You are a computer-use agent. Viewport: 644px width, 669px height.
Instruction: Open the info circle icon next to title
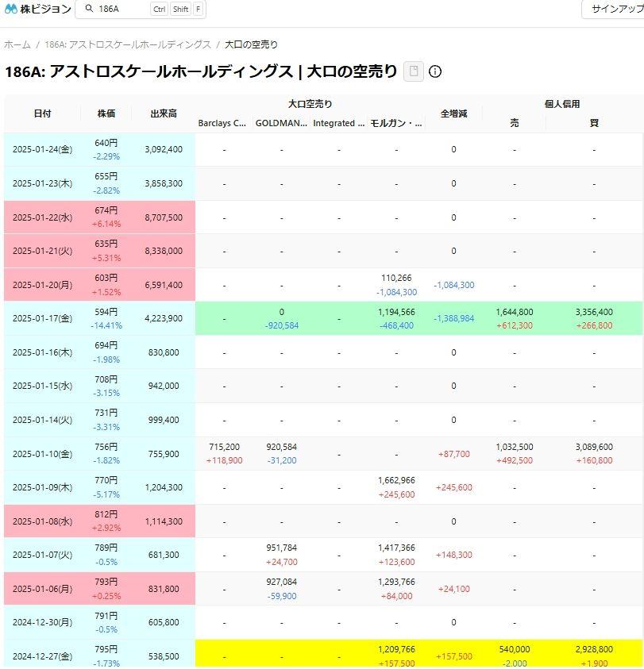435,71
